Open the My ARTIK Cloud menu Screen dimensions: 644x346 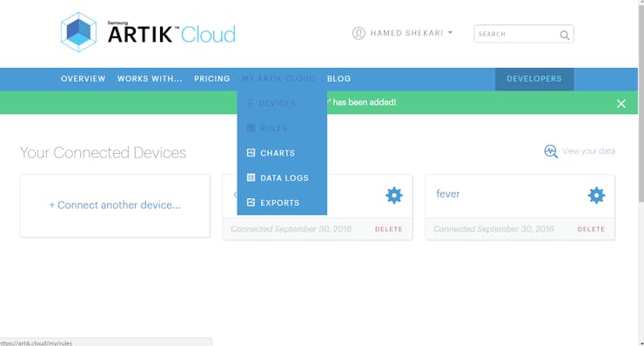click(278, 79)
